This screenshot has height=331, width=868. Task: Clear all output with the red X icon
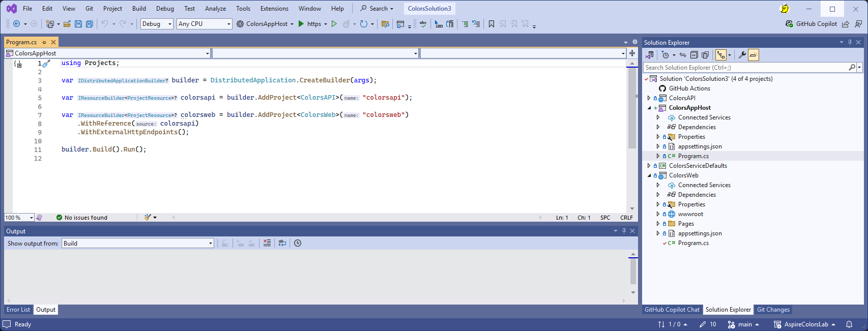coord(267,243)
